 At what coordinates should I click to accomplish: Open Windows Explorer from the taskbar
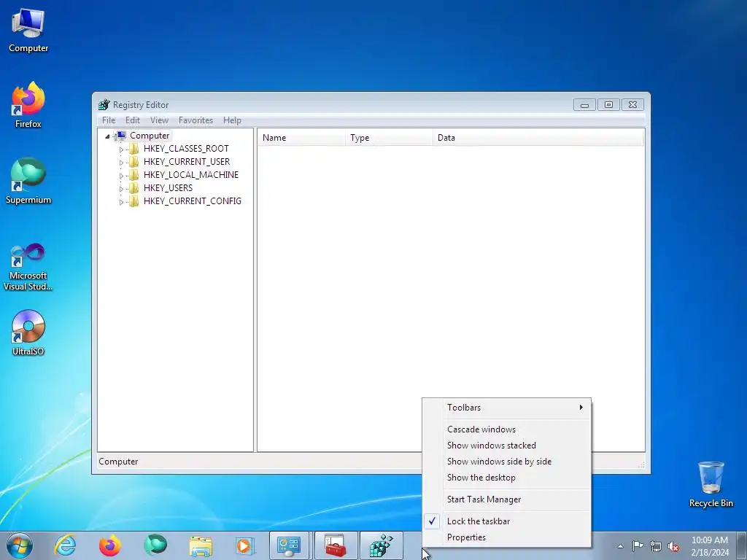pos(201,545)
